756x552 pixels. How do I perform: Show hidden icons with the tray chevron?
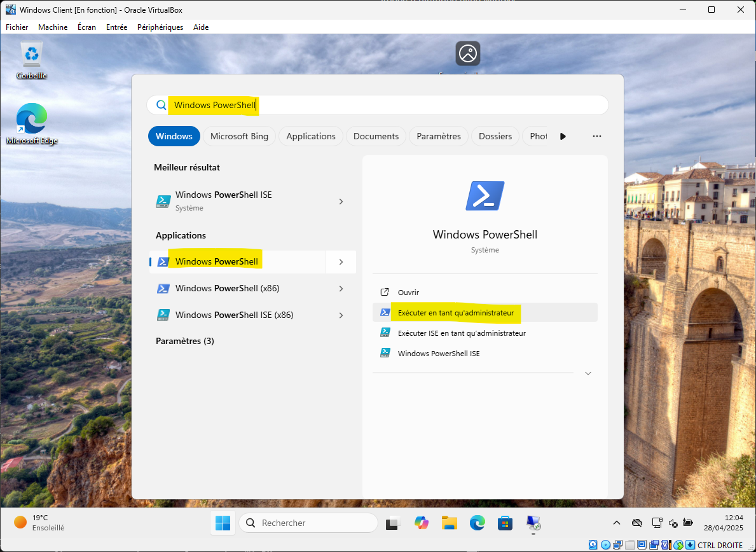click(x=615, y=522)
